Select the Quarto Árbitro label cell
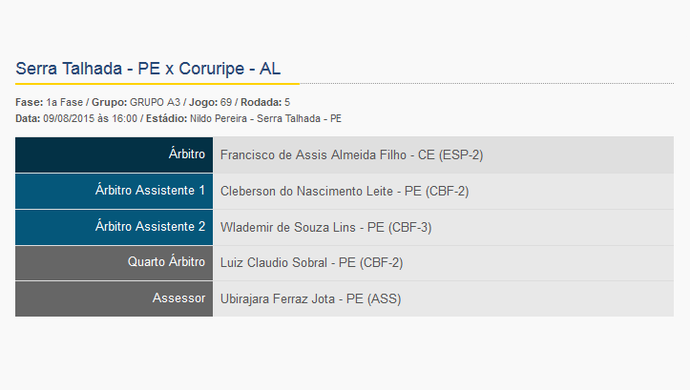This screenshot has height=390, width=690. [x=114, y=263]
